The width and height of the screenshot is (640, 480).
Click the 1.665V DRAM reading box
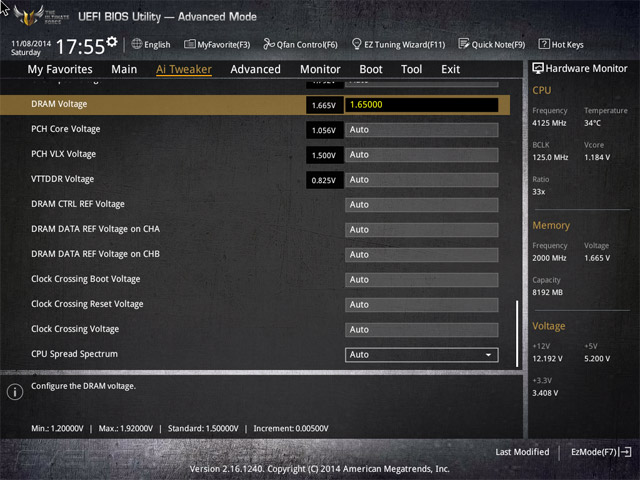[324, 105]
